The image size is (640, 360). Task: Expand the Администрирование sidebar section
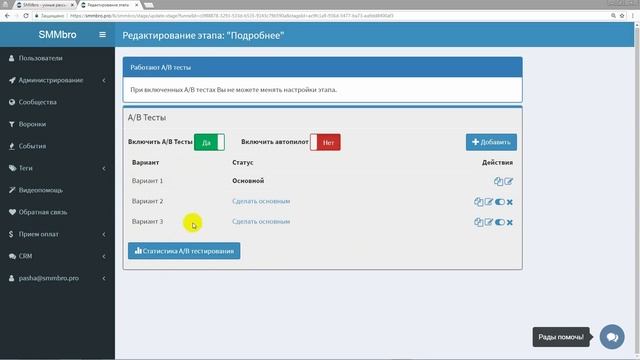(x=57, y=80)
